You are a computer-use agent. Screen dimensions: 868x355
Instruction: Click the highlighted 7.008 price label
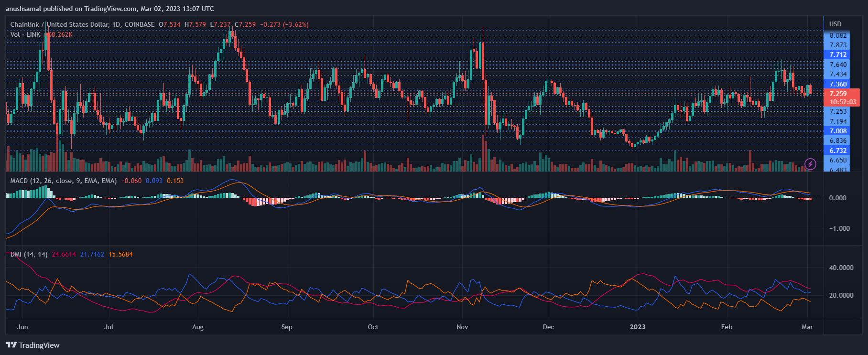[837, 131]
